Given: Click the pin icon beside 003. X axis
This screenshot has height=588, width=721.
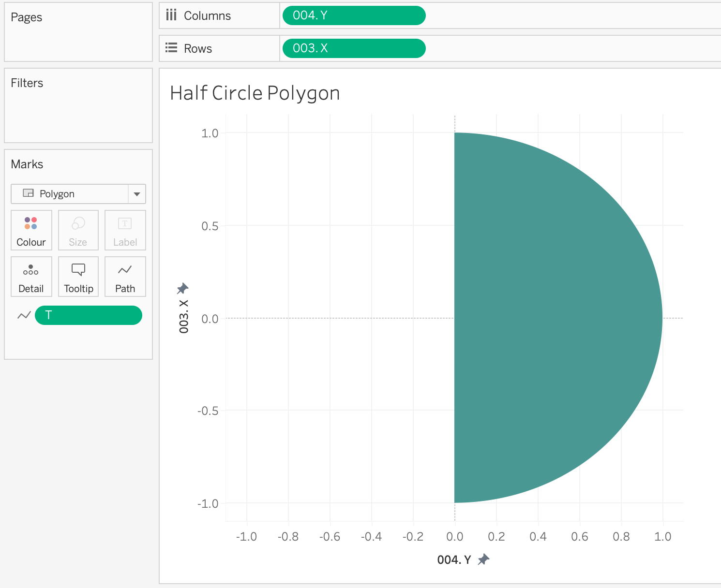Looking at the screenshot, I should coord(182,289).
